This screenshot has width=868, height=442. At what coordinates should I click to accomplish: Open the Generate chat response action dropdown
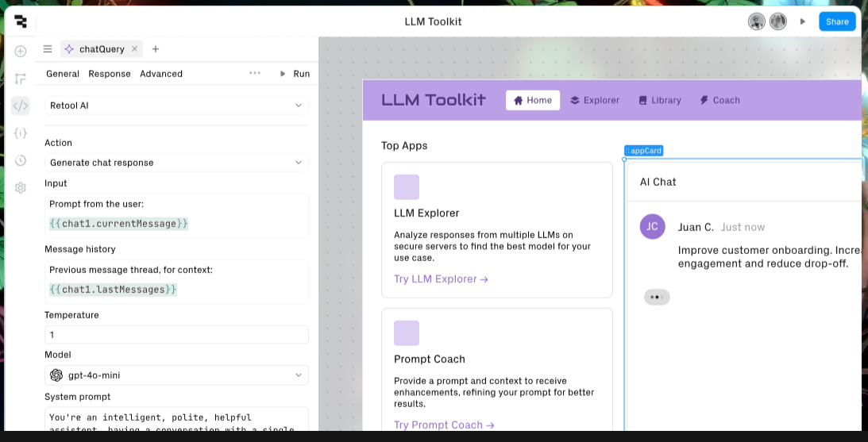point(176,163)
